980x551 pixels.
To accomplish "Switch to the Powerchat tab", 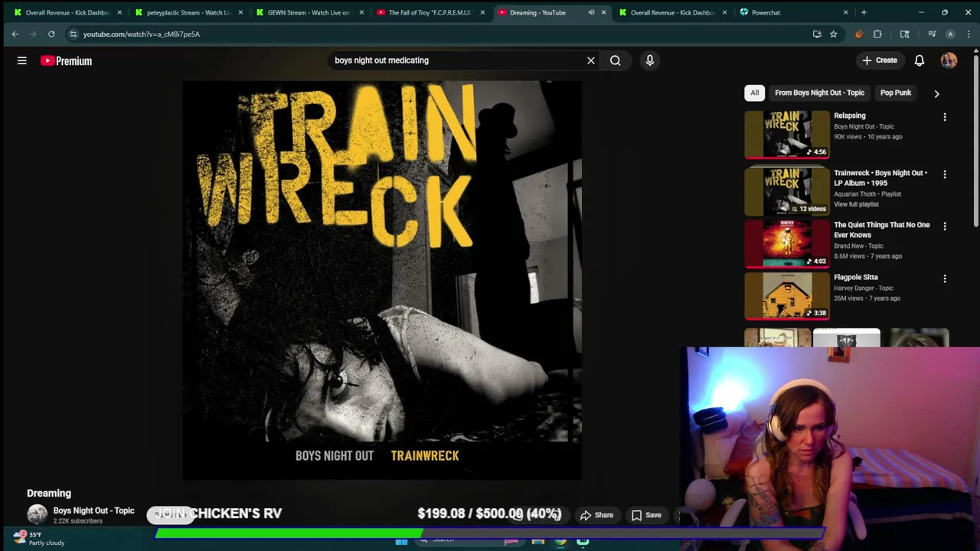I will [x=792, y=12].
